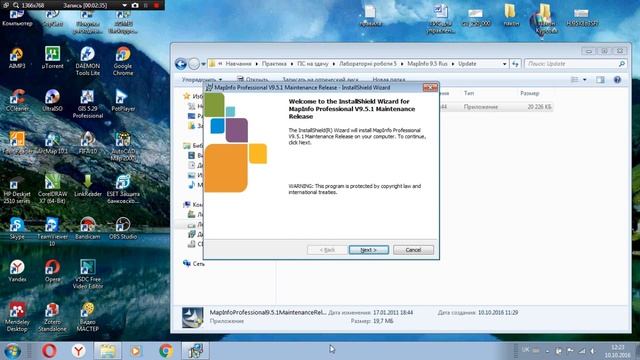Switch to the Explorer window on taskbar
Viewport: 640px width, 360px height.
tap(107, 351)
